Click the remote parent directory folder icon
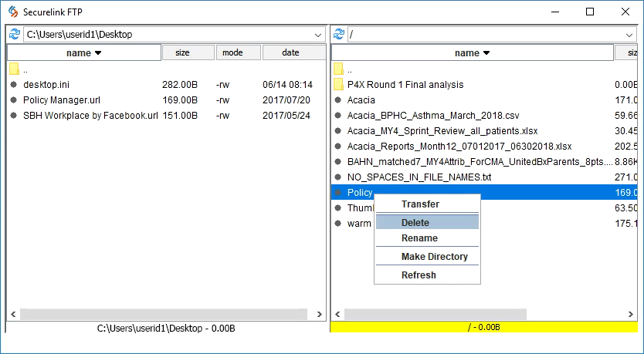 [338, 69]
